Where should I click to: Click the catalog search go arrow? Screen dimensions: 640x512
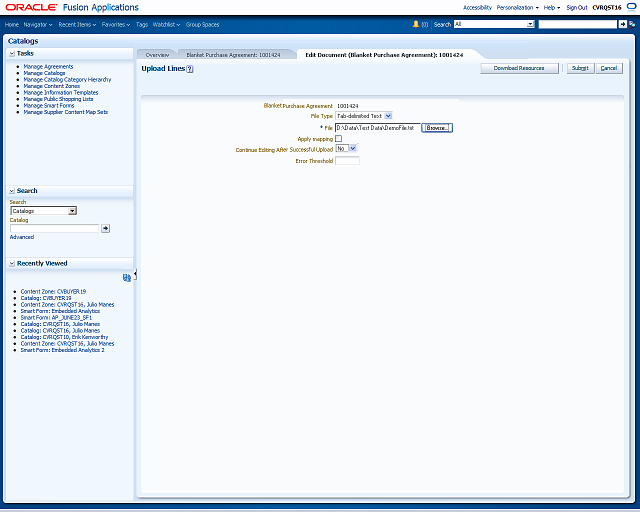pos(105,229)
